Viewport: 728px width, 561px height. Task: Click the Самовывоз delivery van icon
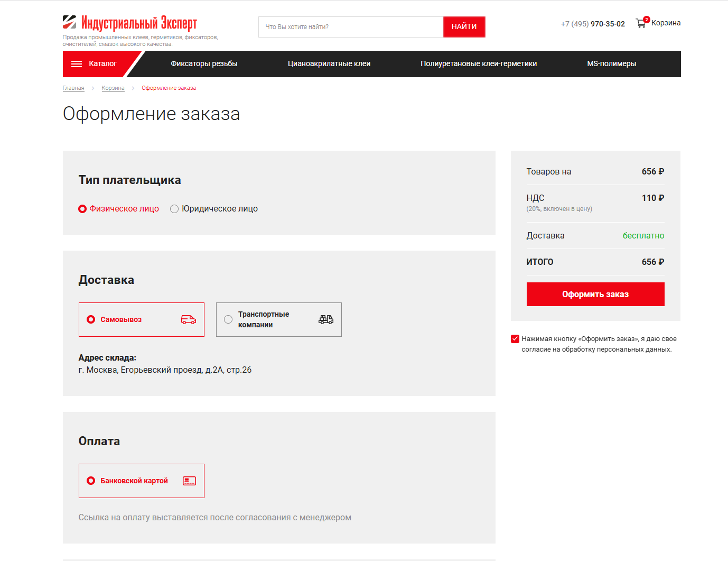click(x=188, y=319)
